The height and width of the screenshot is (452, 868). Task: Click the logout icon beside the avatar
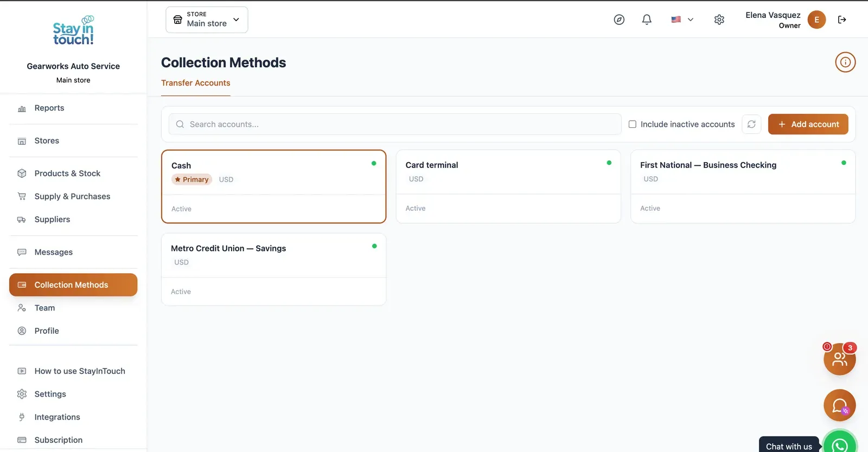click(842, 20)
